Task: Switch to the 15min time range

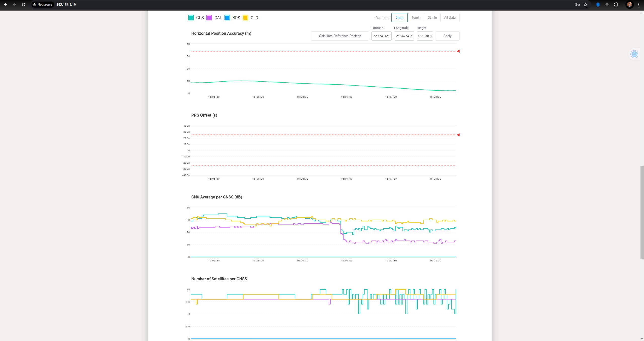Action: pyautogui.click(x=416, y=18)
